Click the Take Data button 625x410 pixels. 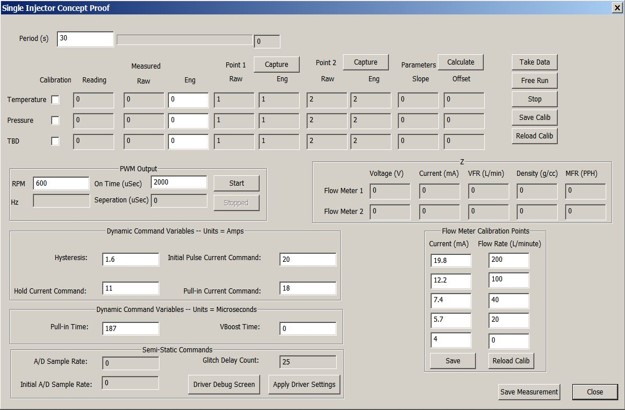(535, 62)
